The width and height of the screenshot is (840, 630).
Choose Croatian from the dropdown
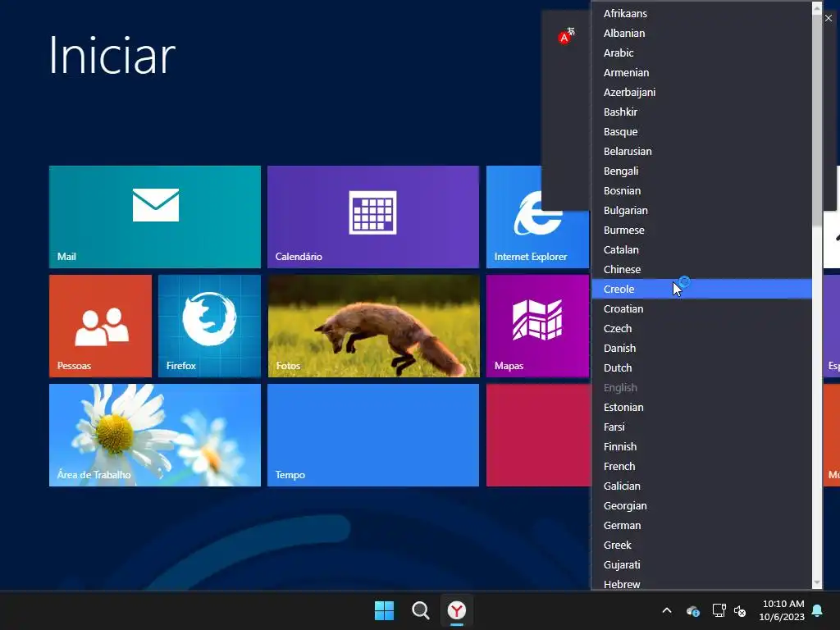point(702,308)
